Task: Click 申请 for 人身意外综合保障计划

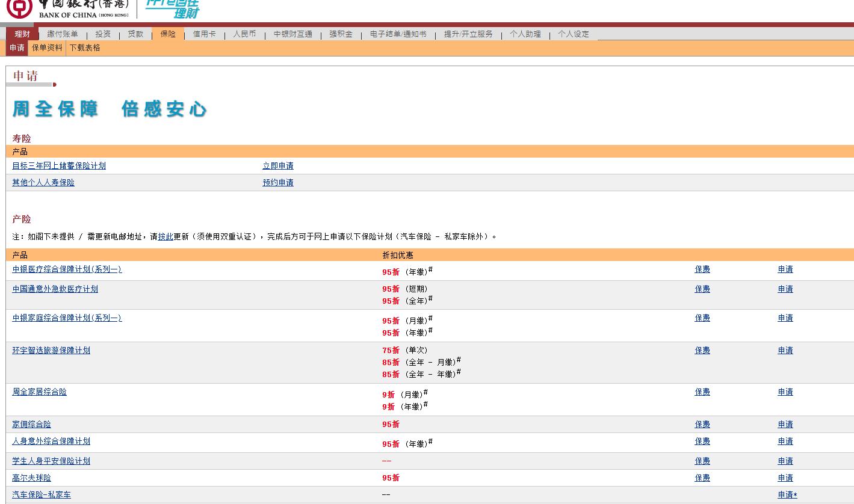Action: (785, 441)
